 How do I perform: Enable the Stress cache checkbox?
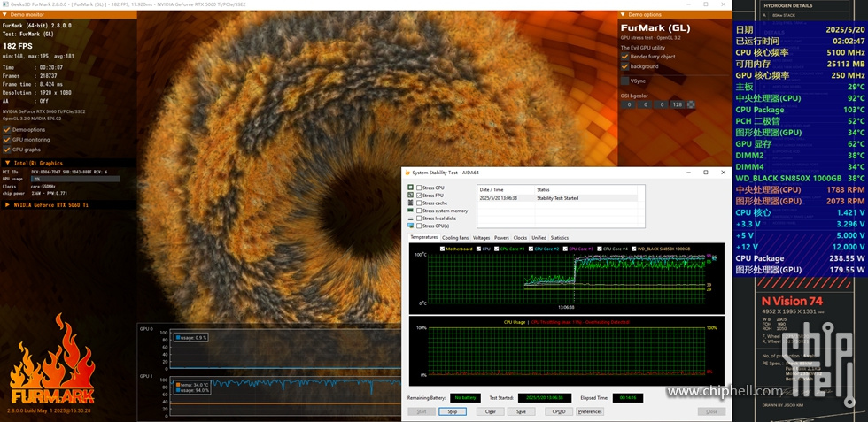pyautogui.click(x=419, y=203)
